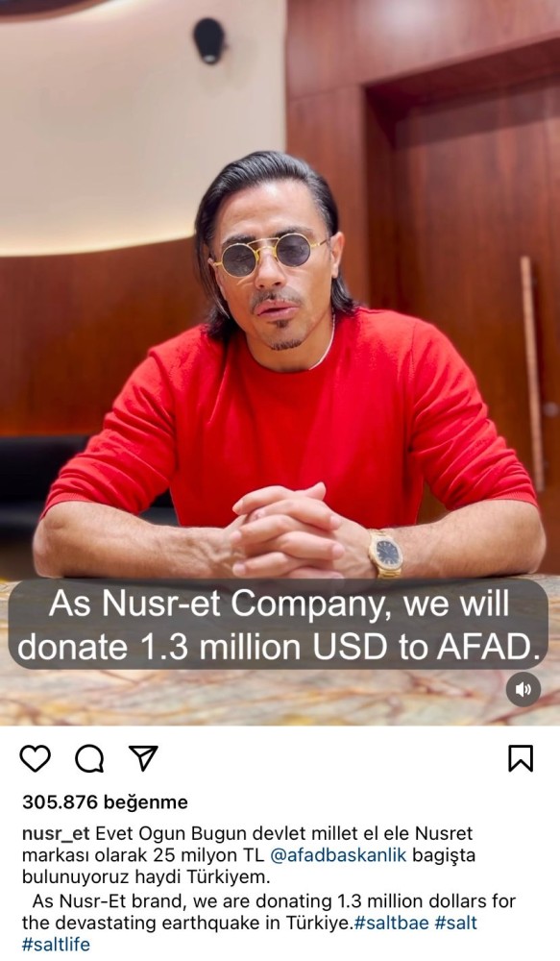Open comments with the speech bubble icon
Viewport: 560px width, 961px height.
pos(89,759)
